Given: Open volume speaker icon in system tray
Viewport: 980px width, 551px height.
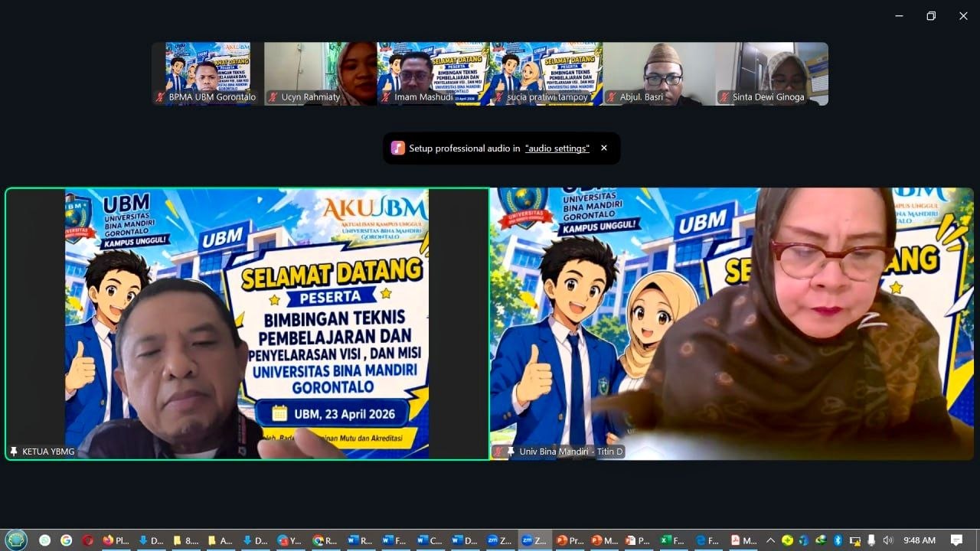Looking at the screenshot, I should pyautogui.click(x=888, y=540).
